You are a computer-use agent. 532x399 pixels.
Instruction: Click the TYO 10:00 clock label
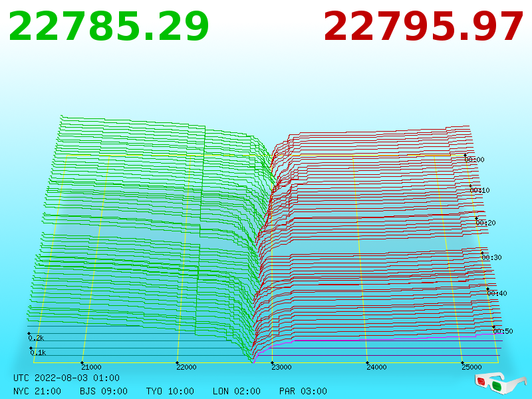click(x=170, y=391)
